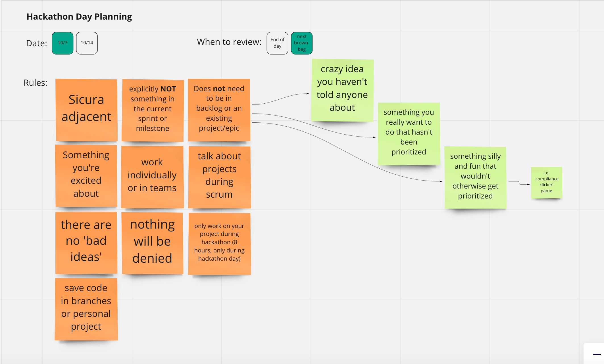Select the hasn't been prioritized green note
This screenshot has height=364, width=604.
tap(409, 133)
